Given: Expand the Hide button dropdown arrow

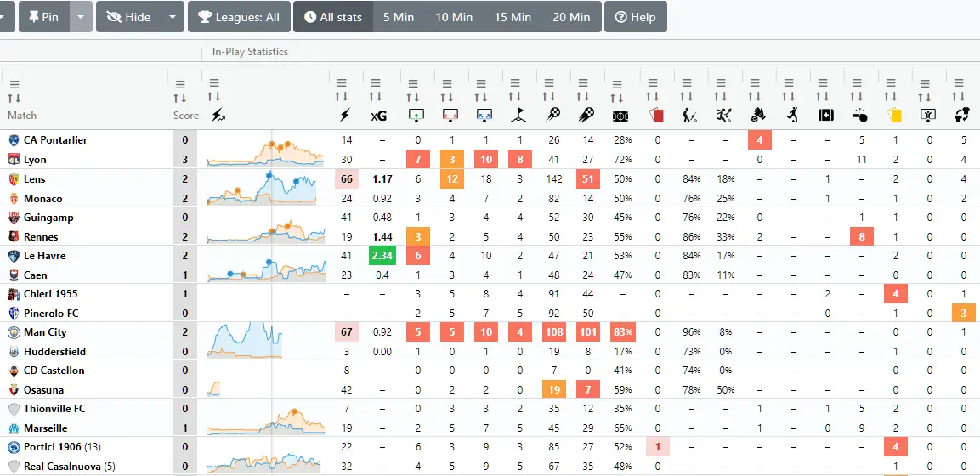Looking at the screenshot, I should click(x=173, y=17).
